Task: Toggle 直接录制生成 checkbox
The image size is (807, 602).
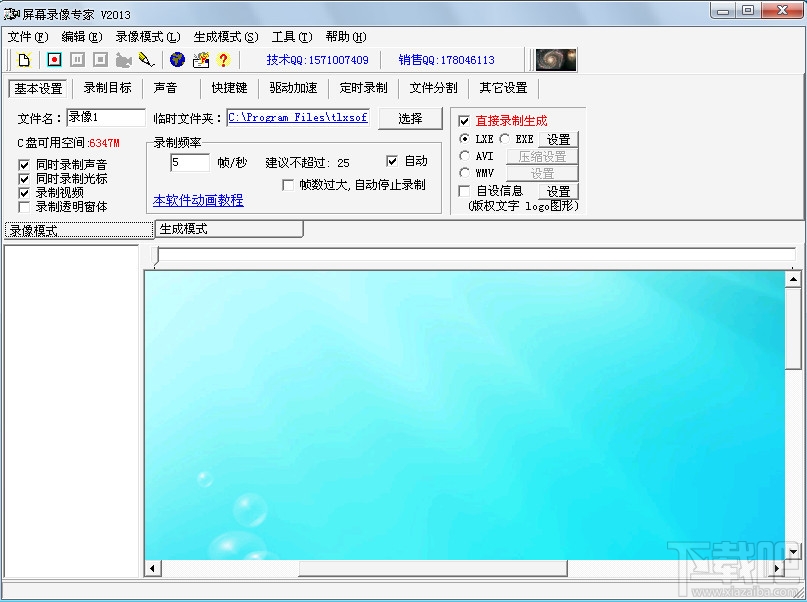Action: pyautogui.click(x=464, y=121)
